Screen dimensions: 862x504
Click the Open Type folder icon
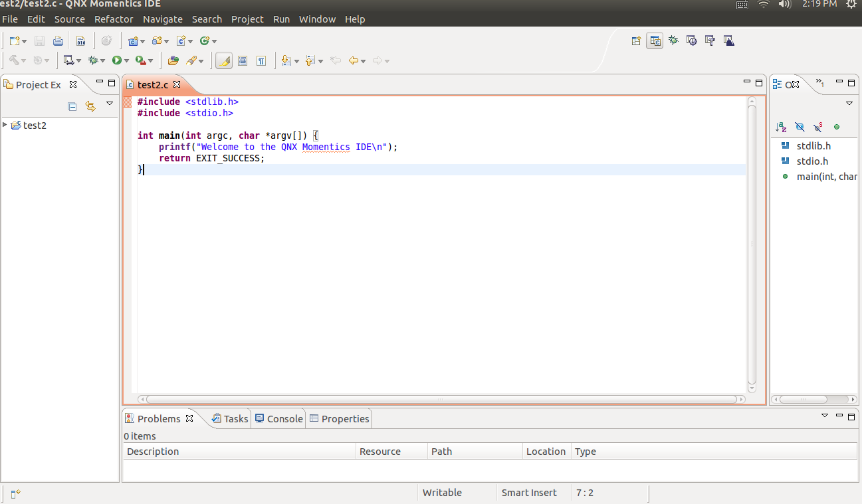173,60
